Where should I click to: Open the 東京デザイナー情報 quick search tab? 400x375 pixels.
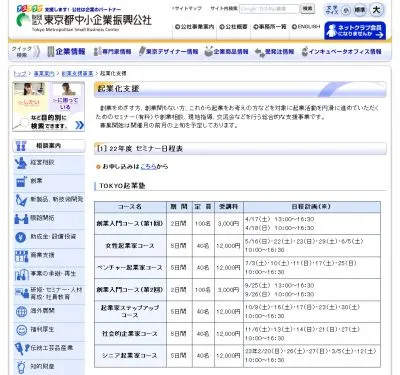[x=168, y=52]
